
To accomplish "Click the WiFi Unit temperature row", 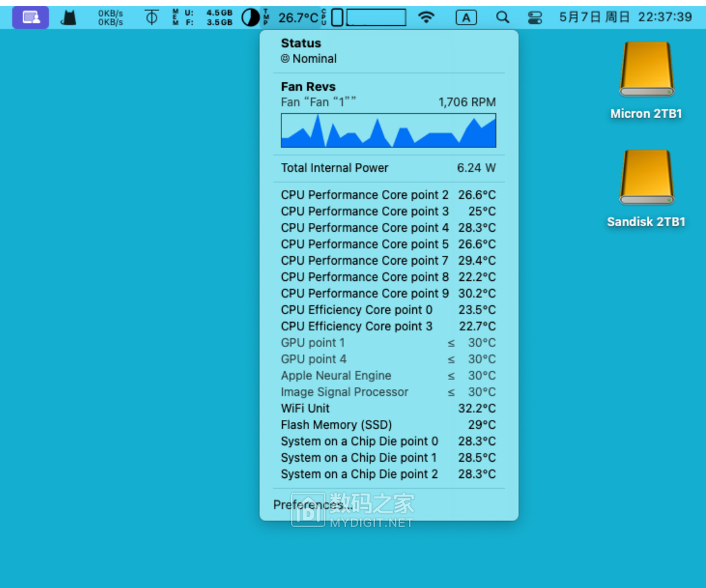I will [x=388, y=408].
